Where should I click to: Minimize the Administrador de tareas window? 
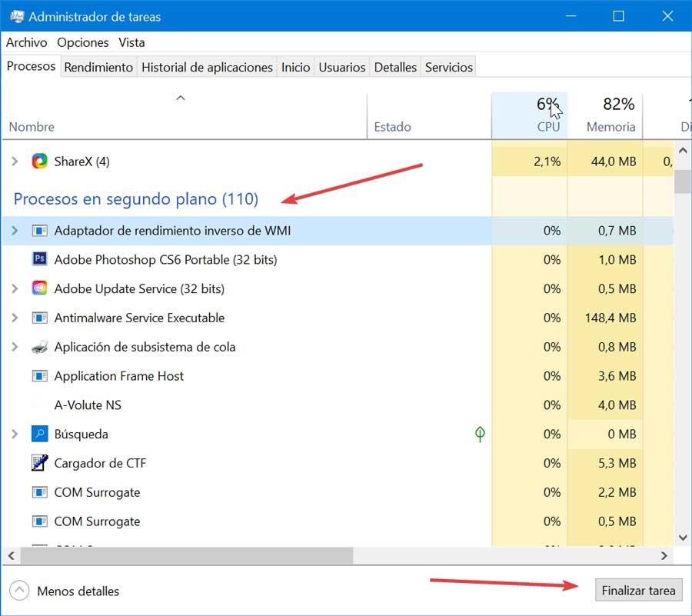(x=571, y=16)
